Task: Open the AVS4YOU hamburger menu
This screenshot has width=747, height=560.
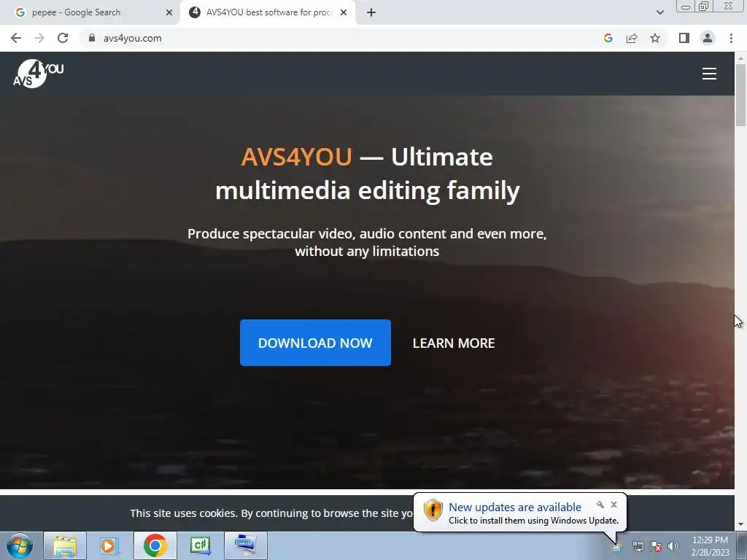Action: pyautogui.click(x=709, y=74)
